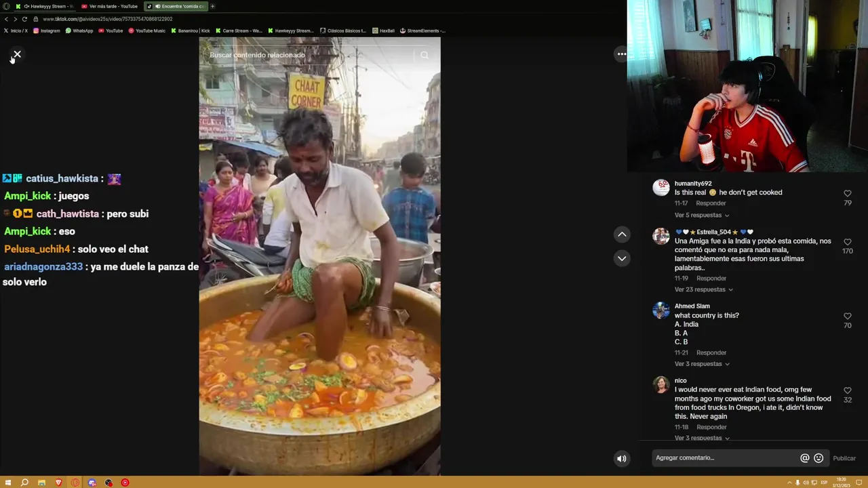Reply to nico's comment via Responder
The width and height of the screenshot is (868, 488).
(711, 427)
